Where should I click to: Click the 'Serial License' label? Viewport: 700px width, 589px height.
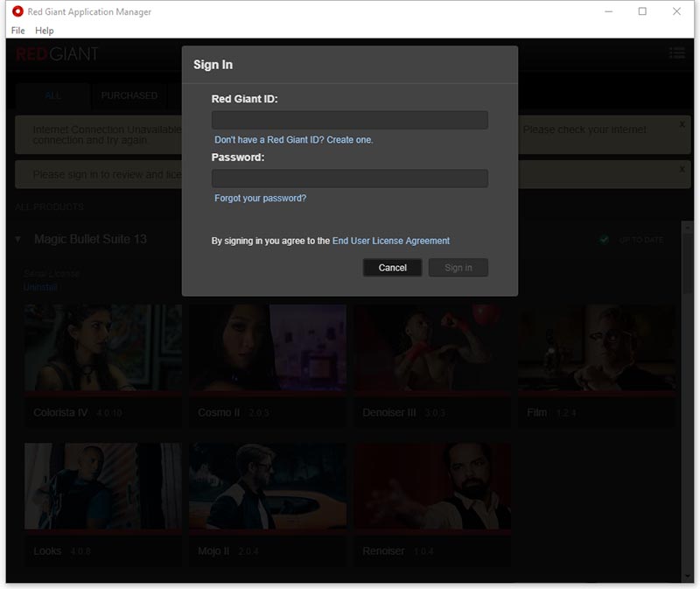[52, 273]
